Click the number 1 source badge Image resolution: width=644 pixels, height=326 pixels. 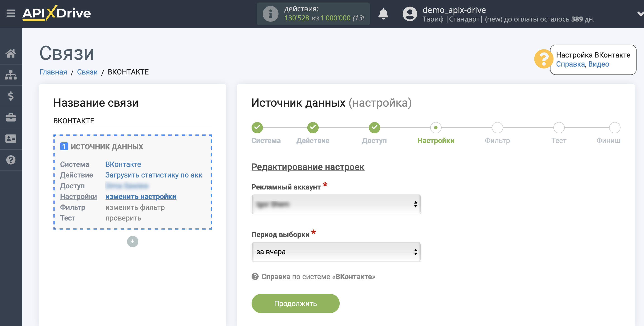pos(64,146)
